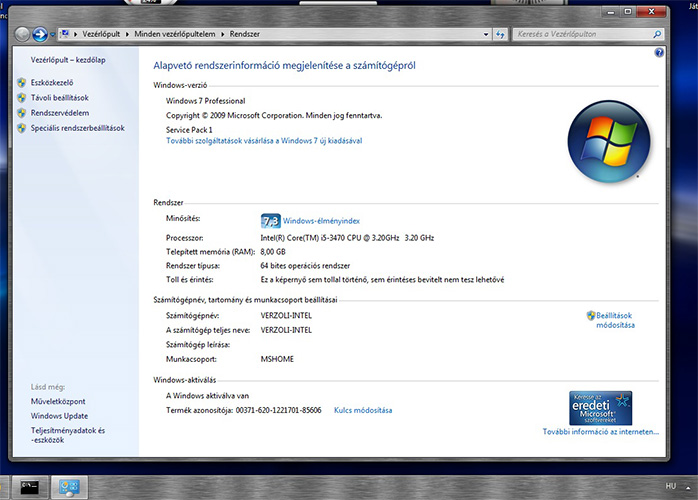Image resolution: width=698 pixels, height=500 pixels.
Task: Click Kulcs módosítása link
Action: 363,410
